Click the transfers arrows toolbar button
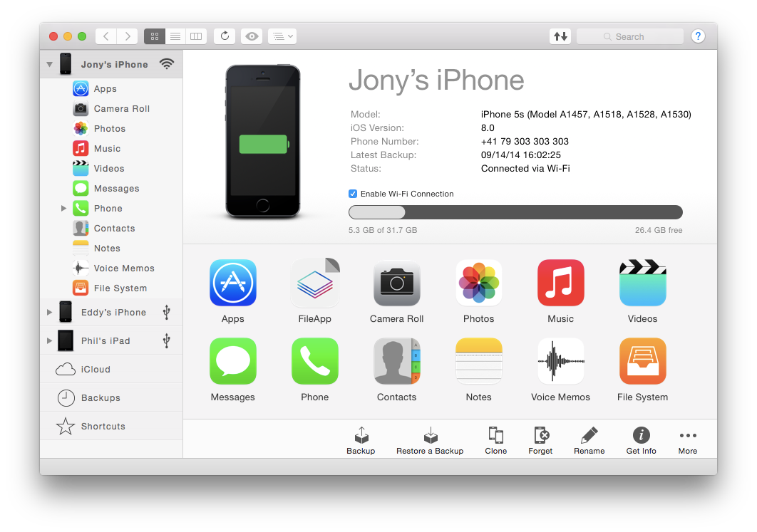The width and height of the screenshot is (757, 532). click(x=560, y=36)
